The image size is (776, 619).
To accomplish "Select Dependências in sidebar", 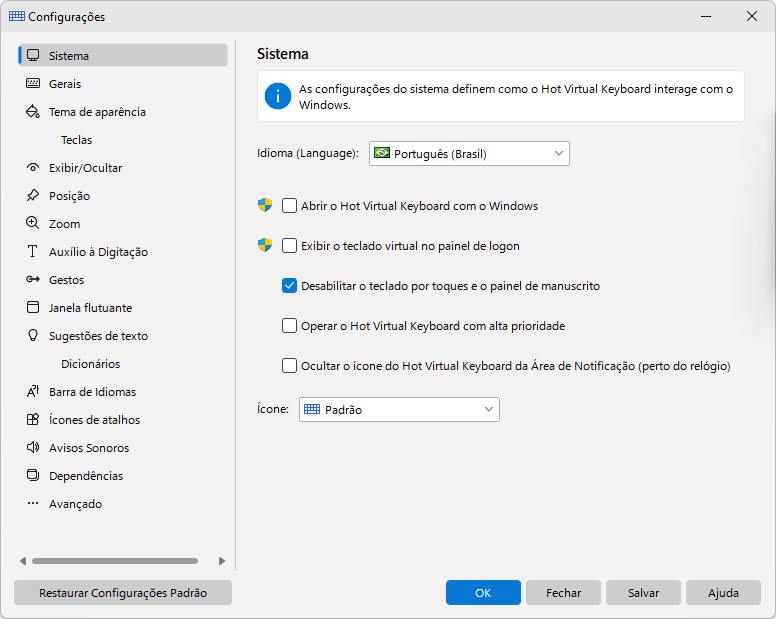I will pyautogui.click(x=123, y=476).
